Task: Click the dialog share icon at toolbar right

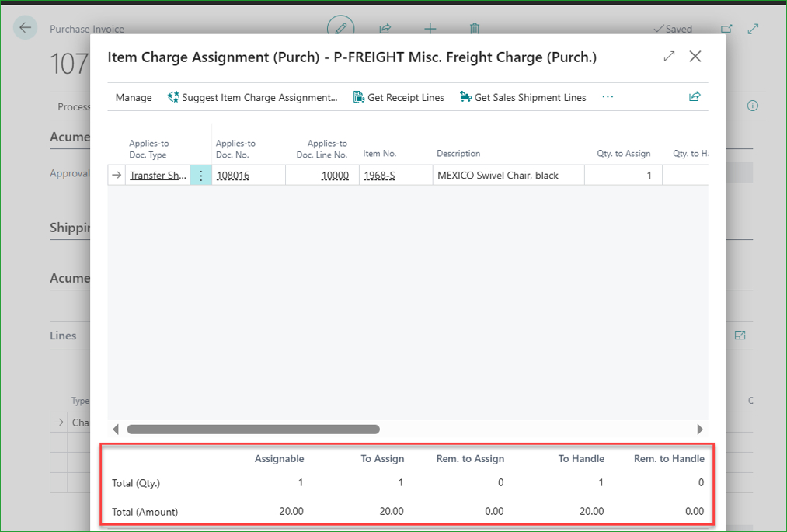Action: [x=695, y=96]
